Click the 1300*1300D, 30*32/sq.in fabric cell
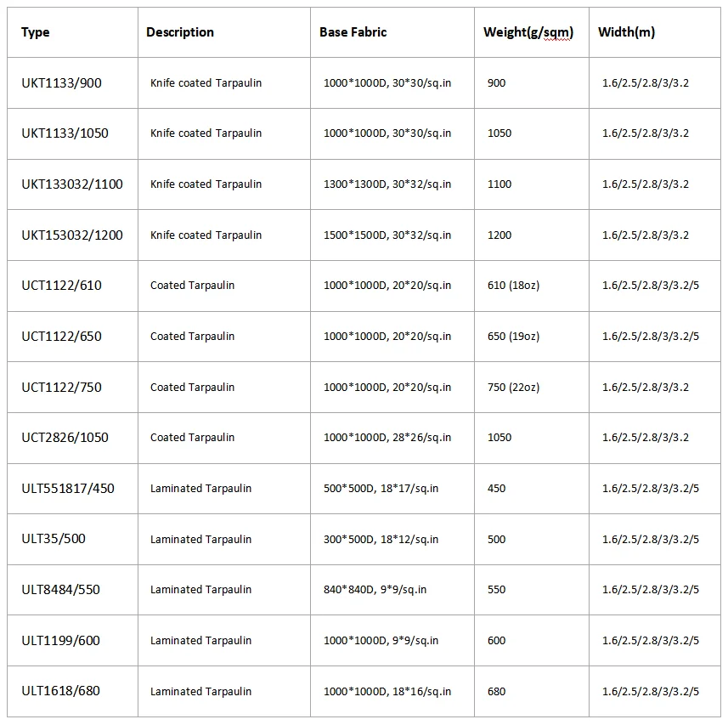728x725 pixels. 387,184
